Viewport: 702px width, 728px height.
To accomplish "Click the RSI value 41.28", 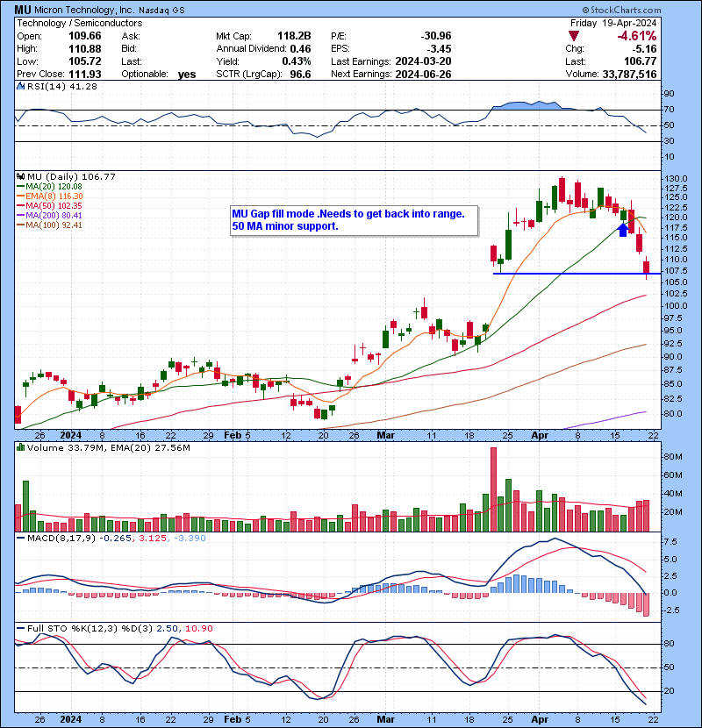I will [83, 86].
